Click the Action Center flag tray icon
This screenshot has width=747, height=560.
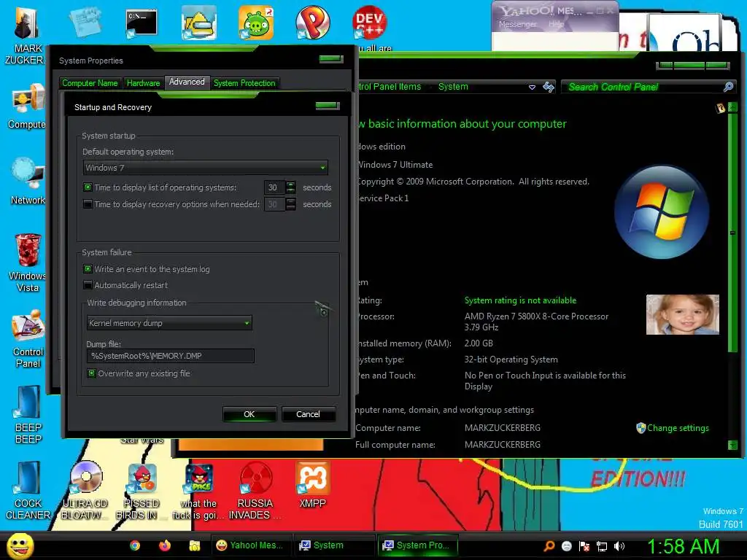click(x=584, y=546)
